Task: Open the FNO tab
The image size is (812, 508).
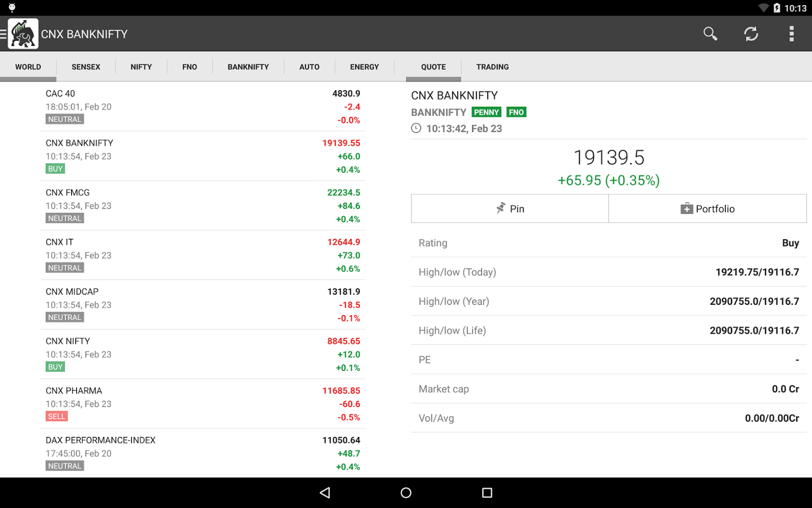Action: pyautogui.click(x=189, y=67)
